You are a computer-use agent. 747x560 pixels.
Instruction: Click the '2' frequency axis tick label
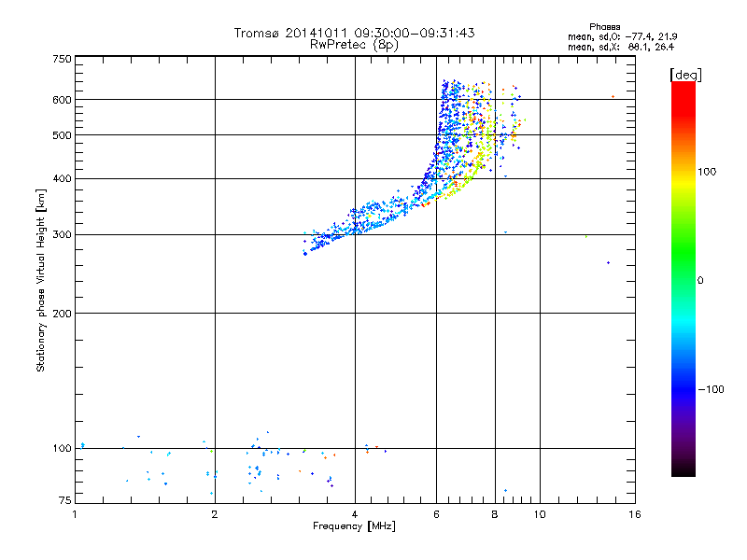(x=215, y=514)
